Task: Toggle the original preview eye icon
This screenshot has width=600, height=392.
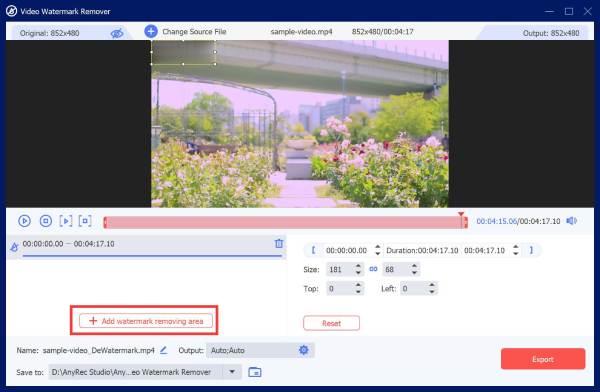Action: (x=117, y=33)
